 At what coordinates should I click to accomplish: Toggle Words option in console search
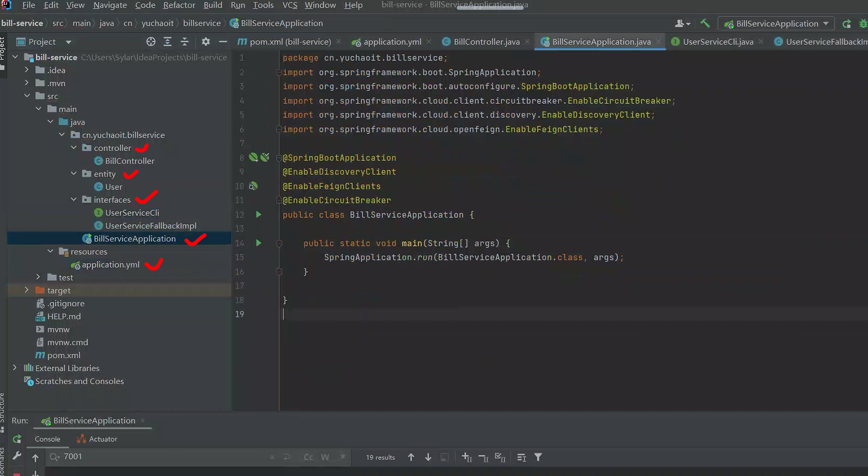pos(325,457)
